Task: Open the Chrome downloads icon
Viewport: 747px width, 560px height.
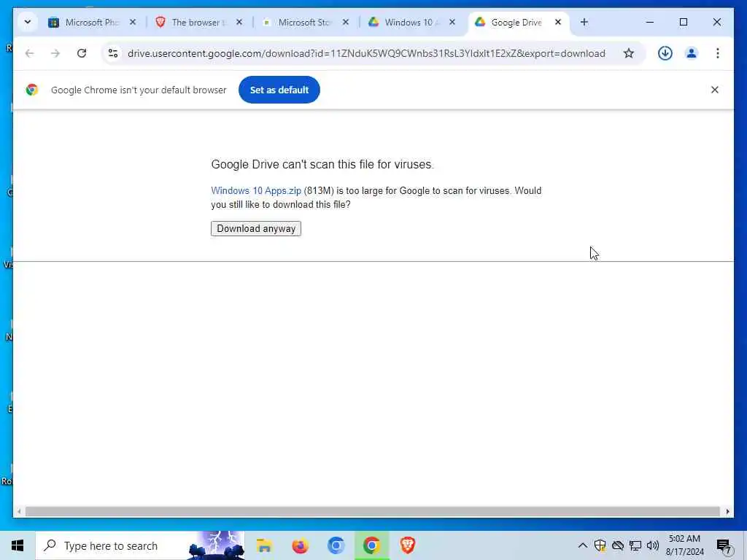Action: (x=665, y=53)
